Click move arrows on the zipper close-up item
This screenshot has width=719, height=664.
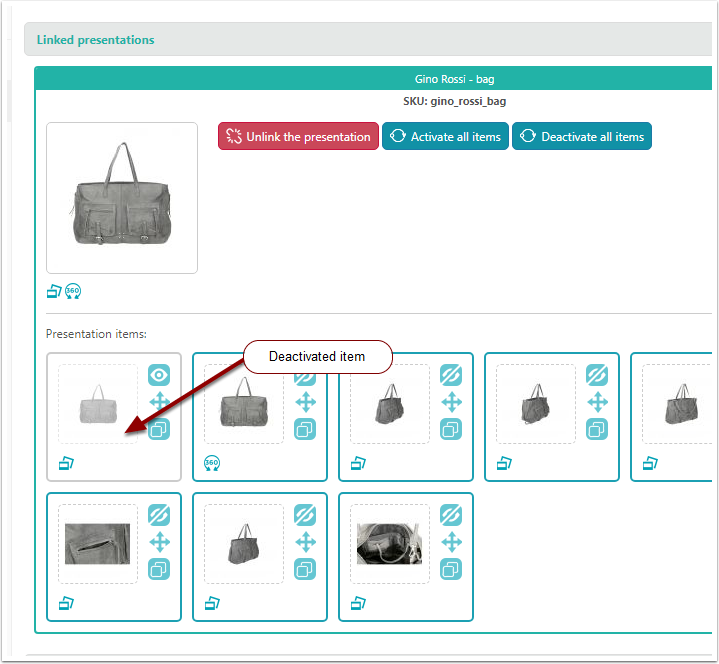tap(159, 542)
